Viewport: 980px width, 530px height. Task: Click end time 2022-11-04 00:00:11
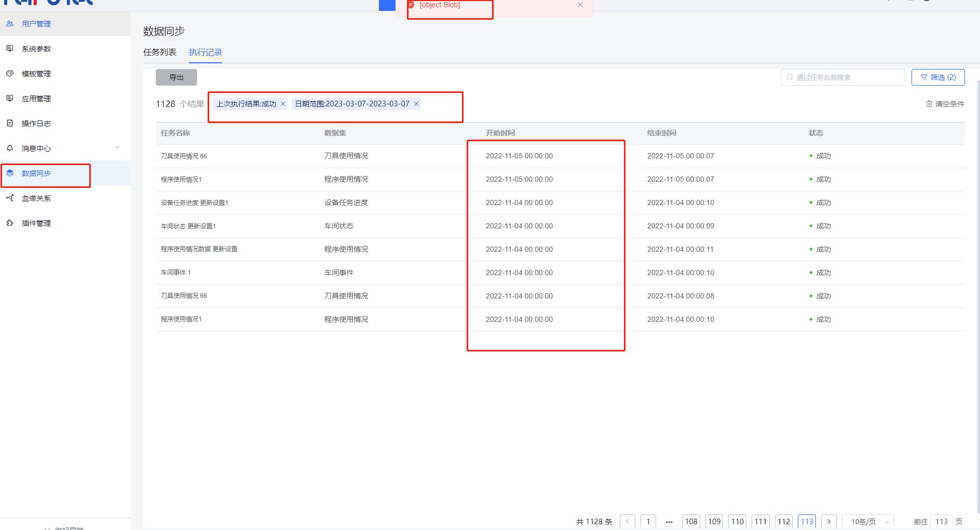coord(680,249)
